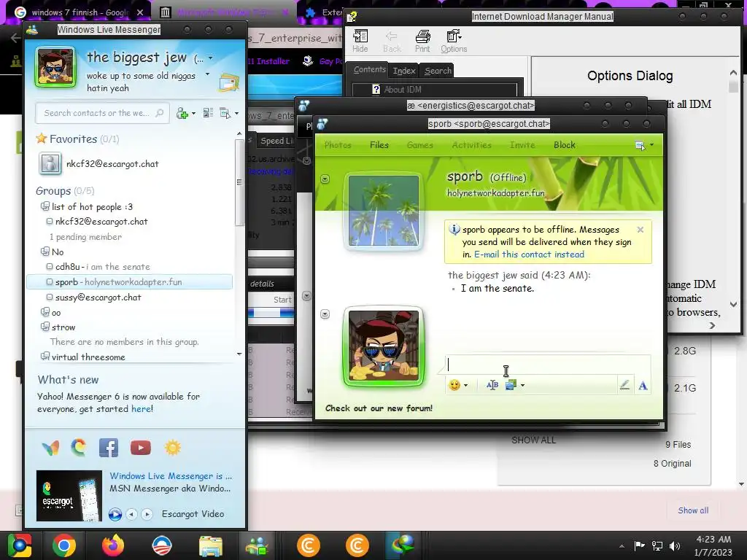This screenshot has width=747, height=560.
Task: Click 'here' link in What's new
Action: [x=141, y=408]
